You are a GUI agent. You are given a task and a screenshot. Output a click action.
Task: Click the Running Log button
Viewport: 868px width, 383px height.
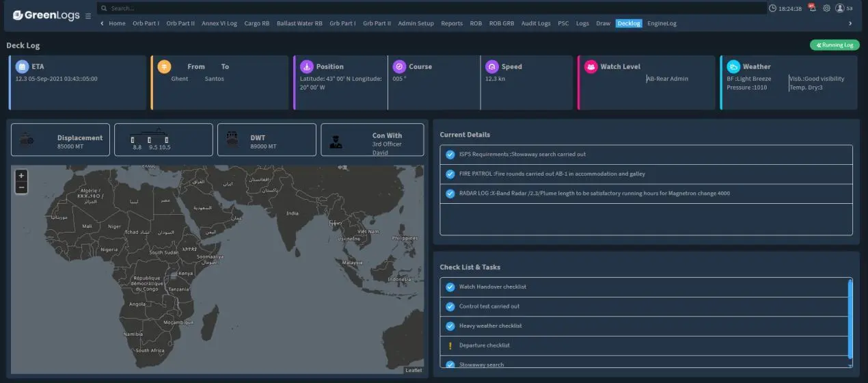[835, 45]
